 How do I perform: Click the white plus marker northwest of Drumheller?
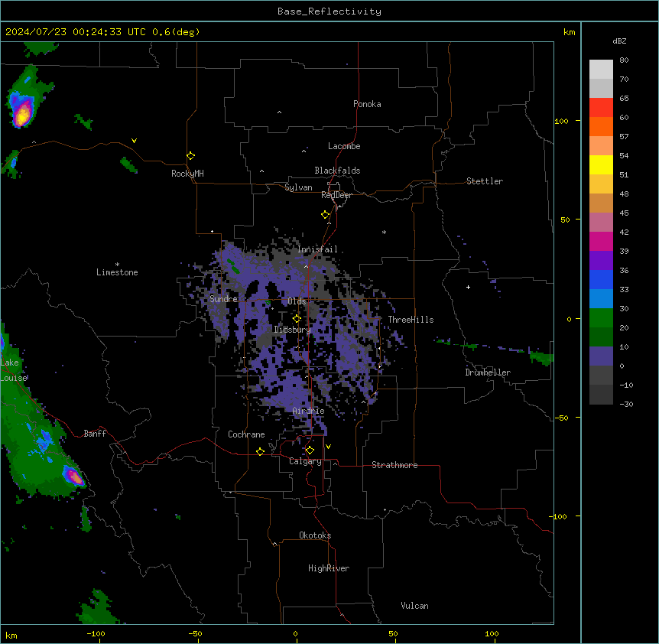468,287
